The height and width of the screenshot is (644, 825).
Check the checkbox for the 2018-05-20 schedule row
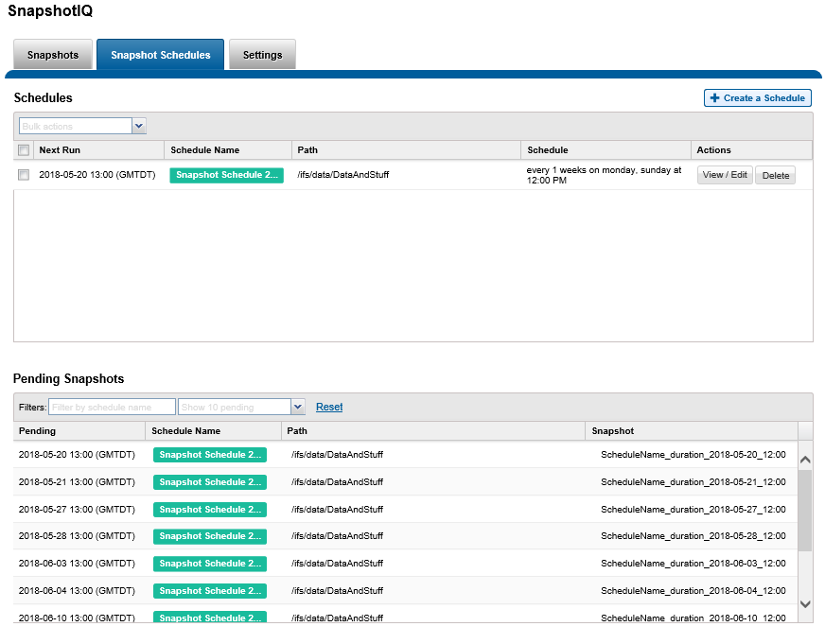click(x=24, y=175)
